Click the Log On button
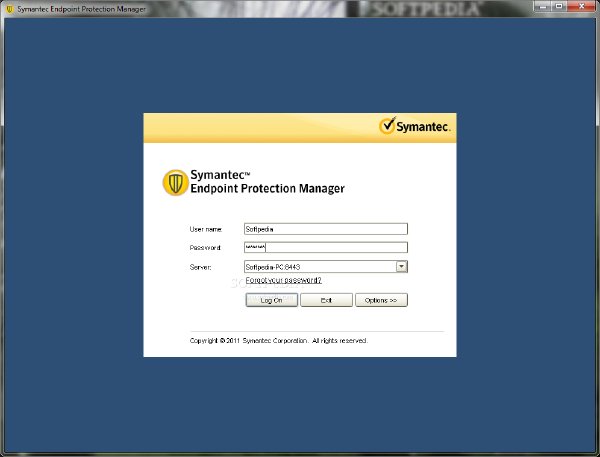 pyautogui.click(x=271, y=300)
